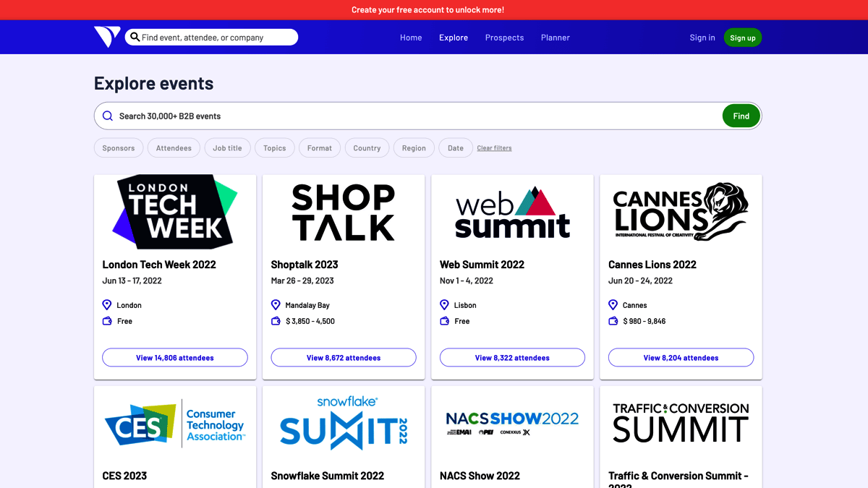Click the Vendelux logo in the navigation bar
Screen dimensions: 868x488
pyautogui.click(x=106, y=37)
